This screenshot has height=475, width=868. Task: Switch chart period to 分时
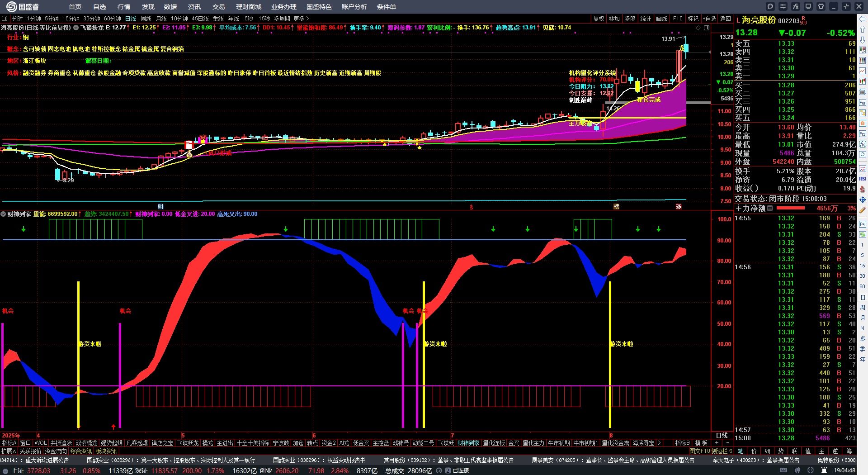[x=18, y=19]
